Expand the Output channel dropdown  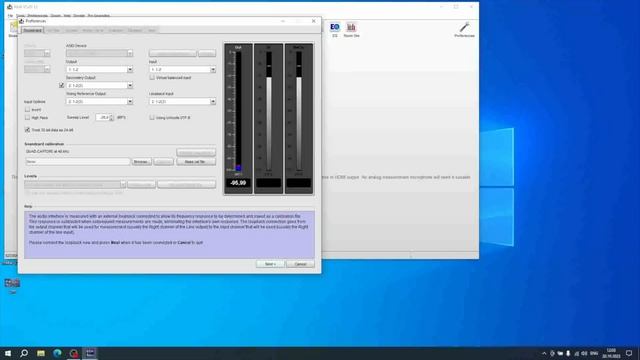pos(130,69)
